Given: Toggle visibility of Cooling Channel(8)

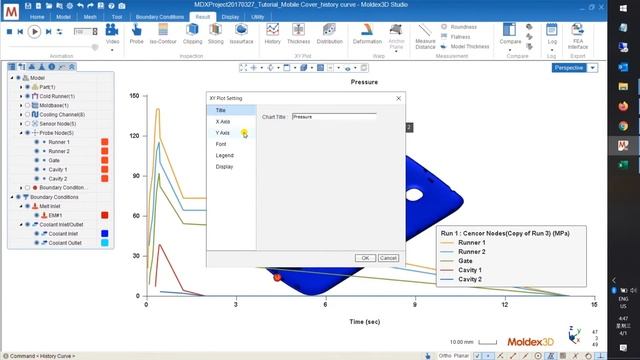Looking at the screenshot, I should point(28,115).
